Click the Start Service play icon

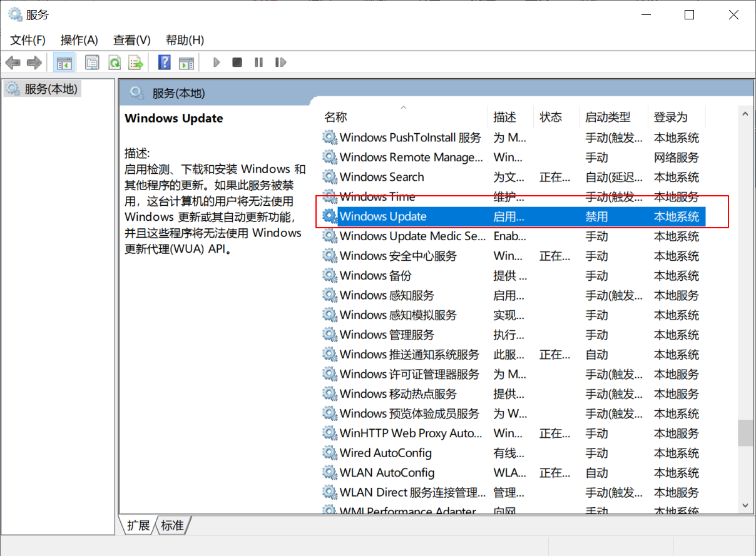(x=217, y=63)
